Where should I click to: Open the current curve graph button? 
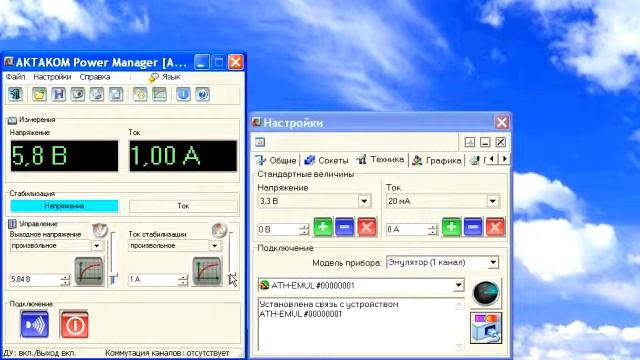(x=207, y=271)
